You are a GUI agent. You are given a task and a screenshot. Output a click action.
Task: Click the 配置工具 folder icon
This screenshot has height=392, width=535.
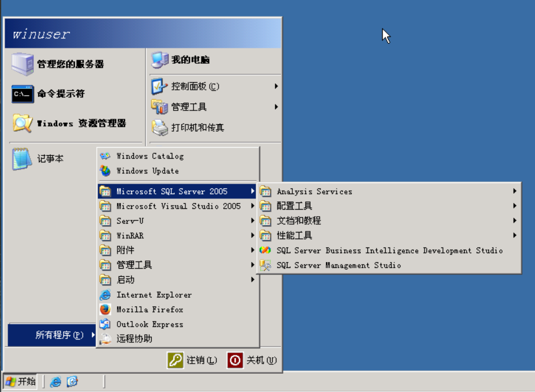click(x=265, y=206)
